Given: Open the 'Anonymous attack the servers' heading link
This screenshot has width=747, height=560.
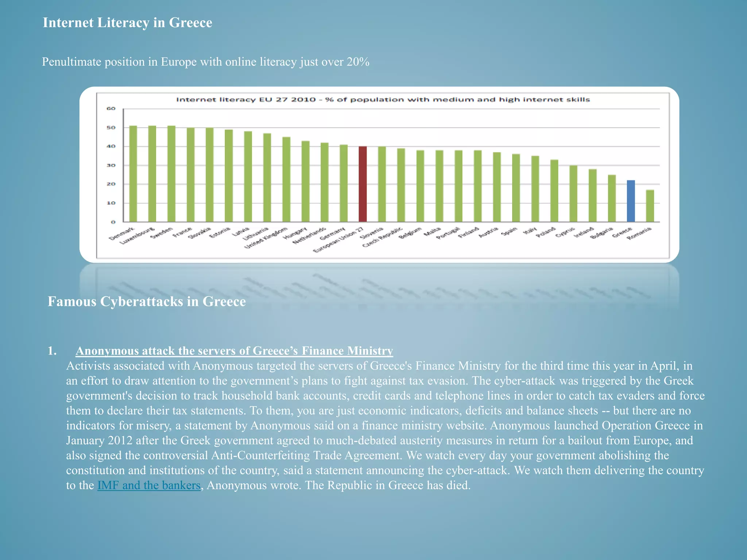Looking at the screenshot, I should [x=234, y=351].
